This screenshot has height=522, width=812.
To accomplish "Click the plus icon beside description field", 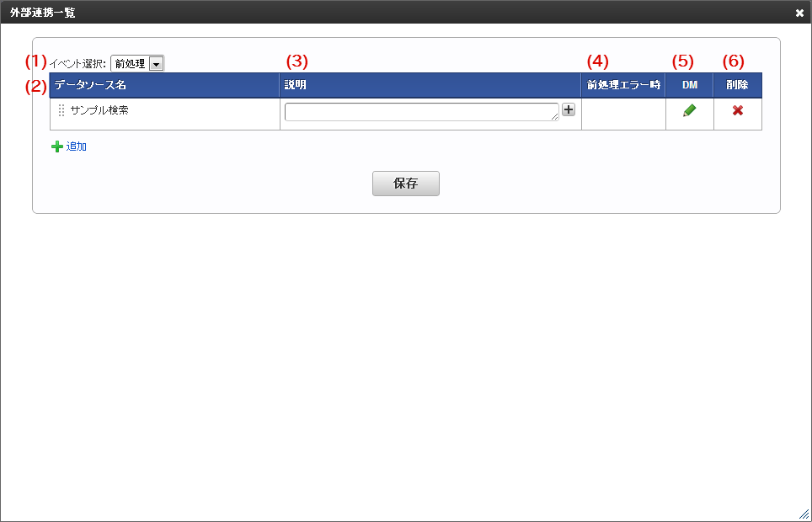I will click(x=569, y=109).
